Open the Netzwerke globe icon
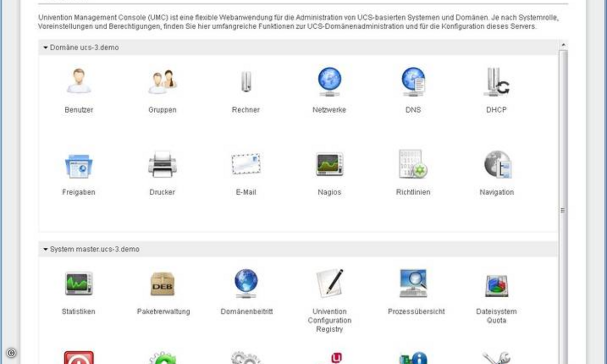607x364 pixels. pos(329,81)
